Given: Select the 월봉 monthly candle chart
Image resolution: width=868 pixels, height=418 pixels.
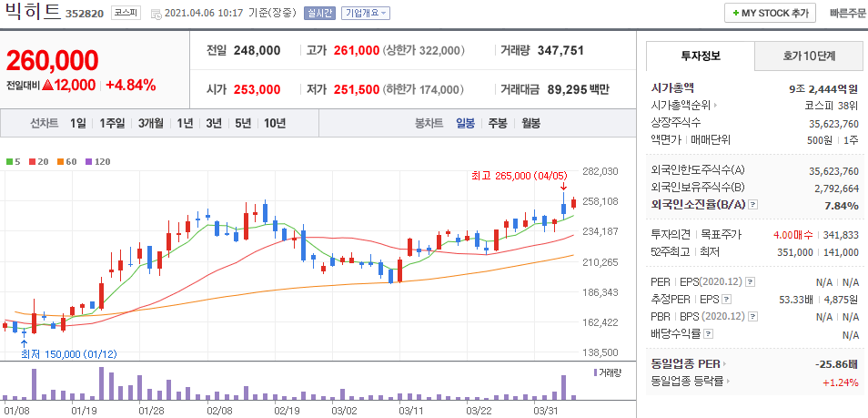Looking at the screenshot, I should tap(530, 123).
